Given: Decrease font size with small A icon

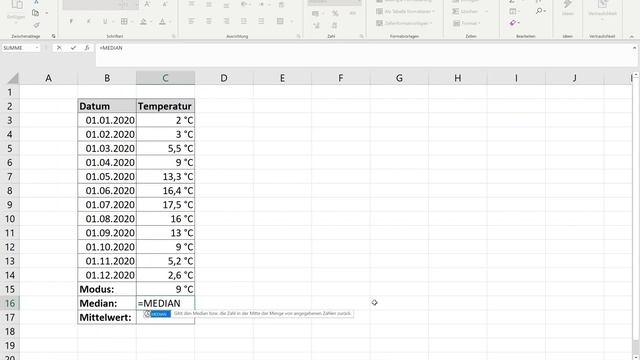Looking at the screenshot, I should (164, 4).
